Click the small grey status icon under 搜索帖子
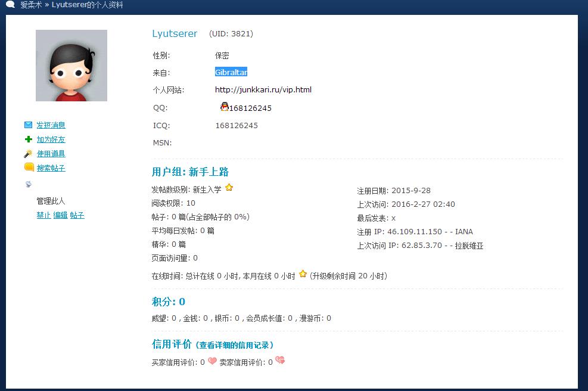Viewport: 588px width, 391px height. tap(29, 184)
